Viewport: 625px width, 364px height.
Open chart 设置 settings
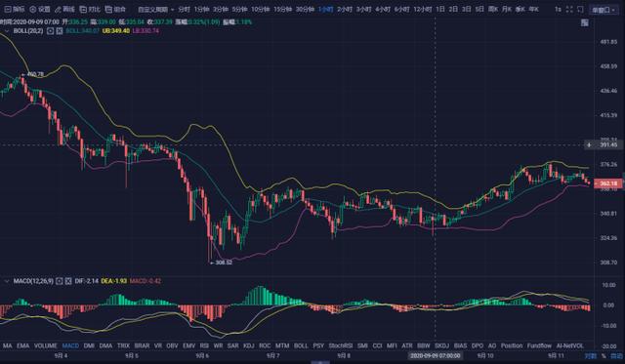coord(40,9)
